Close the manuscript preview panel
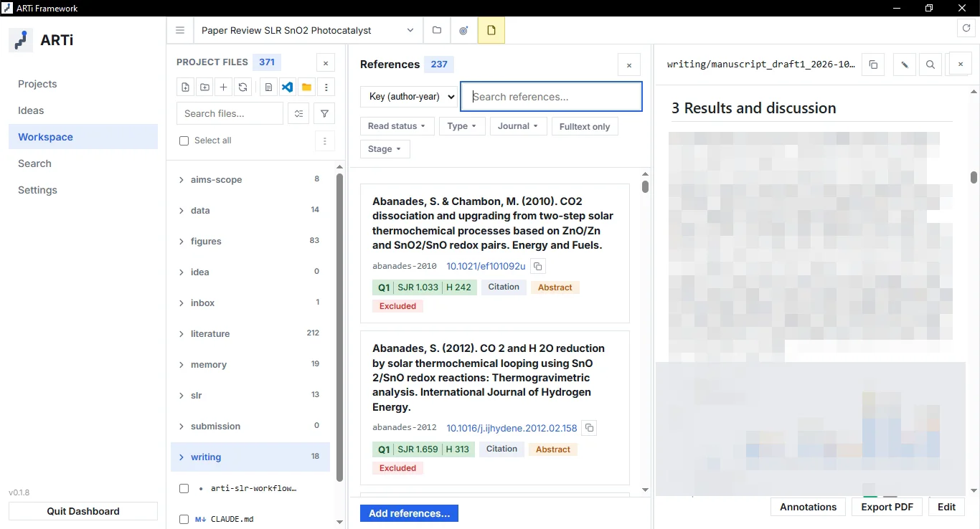 (x=961, y=64)
